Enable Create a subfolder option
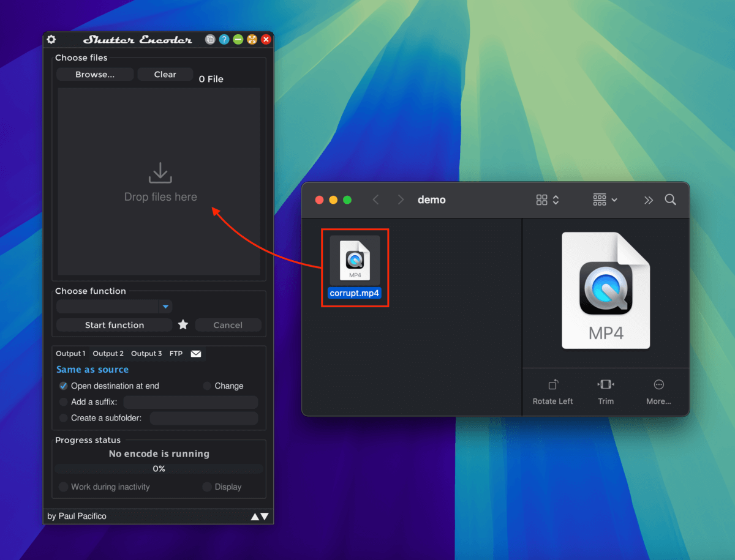Screen dimensions: 735x560 [64, 418]
